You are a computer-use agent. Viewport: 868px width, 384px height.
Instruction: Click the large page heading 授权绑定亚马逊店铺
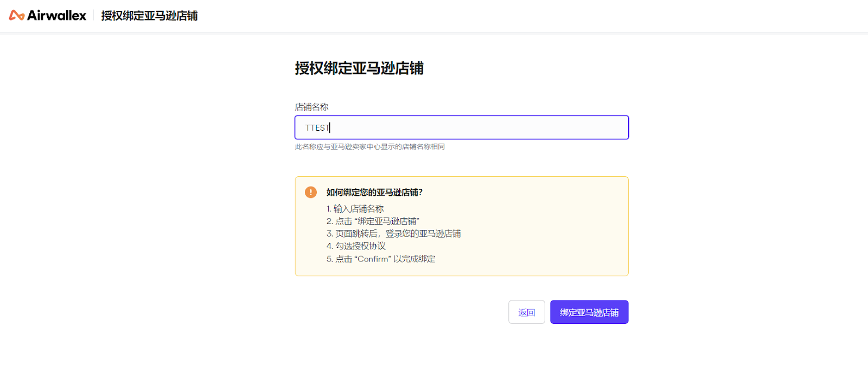click(x=359, y=68)
